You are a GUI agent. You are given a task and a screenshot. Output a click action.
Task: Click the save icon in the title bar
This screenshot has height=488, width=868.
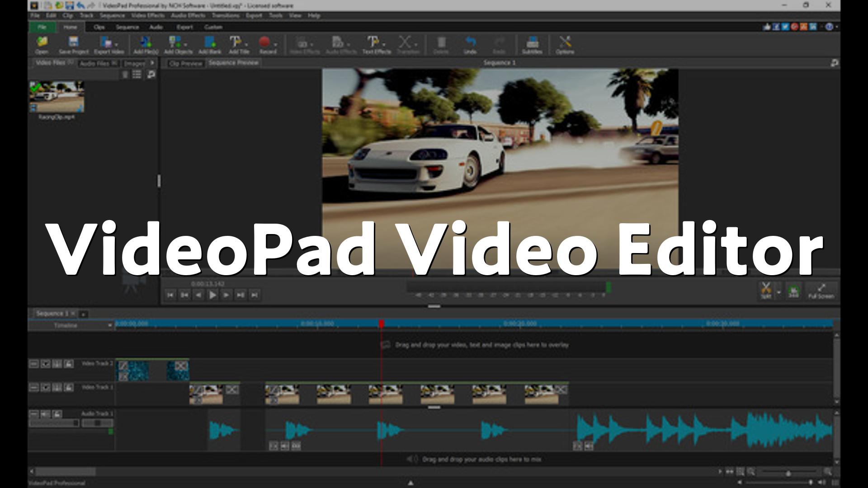coord(69,5)
